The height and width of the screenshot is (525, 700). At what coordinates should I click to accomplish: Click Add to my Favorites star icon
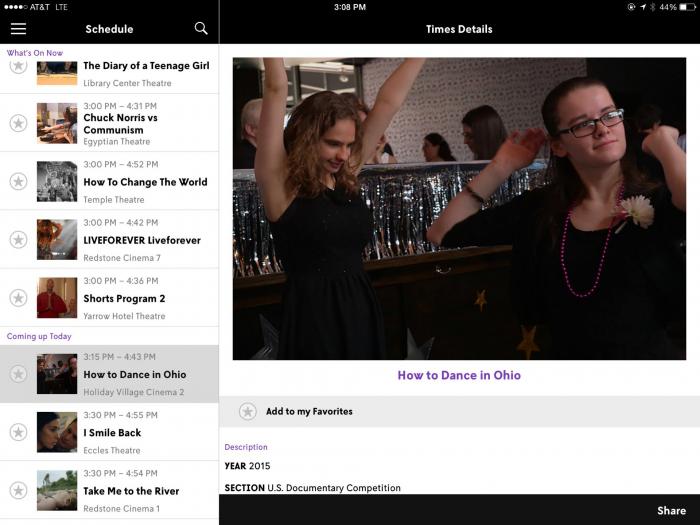[248, 411]
